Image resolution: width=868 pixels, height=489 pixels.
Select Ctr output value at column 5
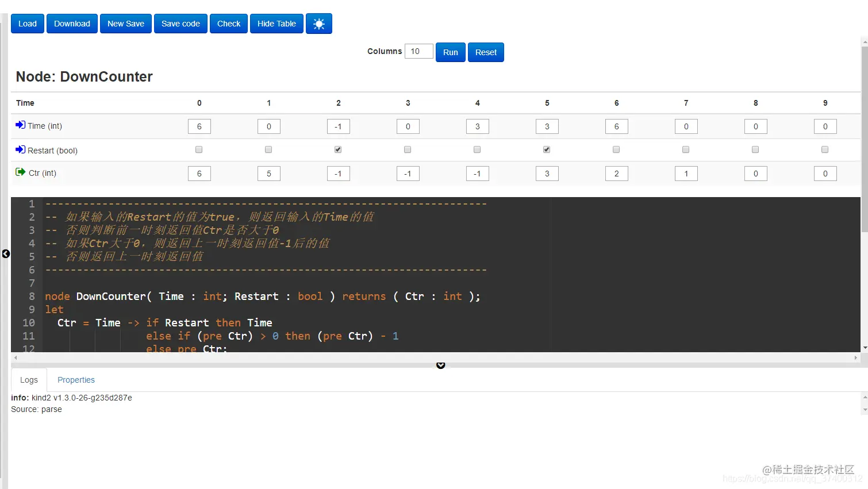(547, 174)
